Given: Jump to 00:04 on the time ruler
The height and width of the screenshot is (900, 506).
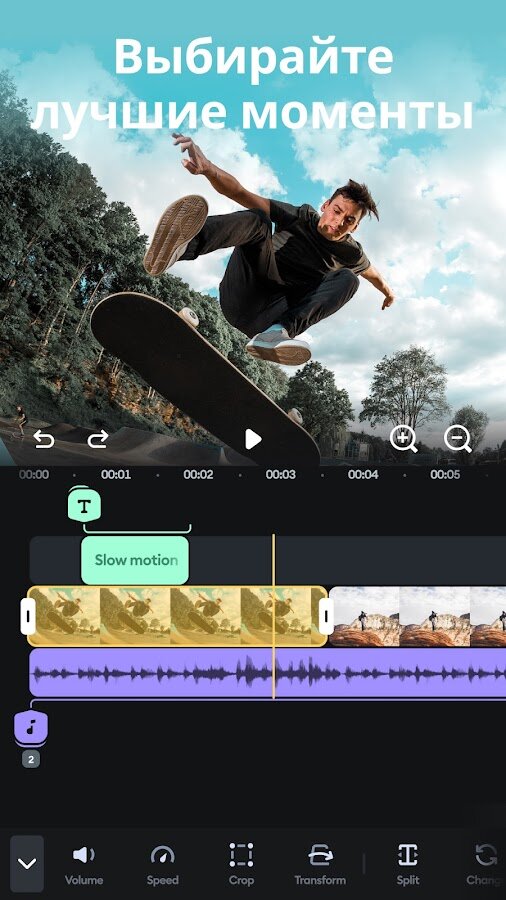Looking at the screenshot, I should (363, 475).
